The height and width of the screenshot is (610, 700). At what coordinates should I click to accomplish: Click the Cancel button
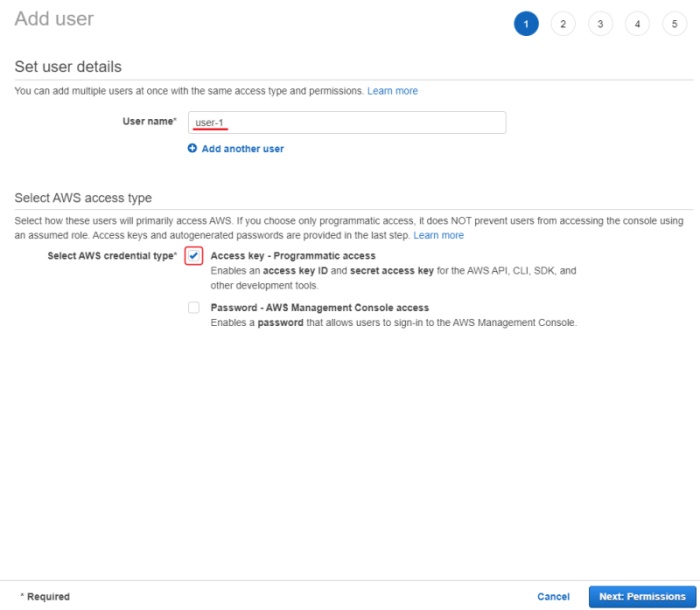pos(553,597)
